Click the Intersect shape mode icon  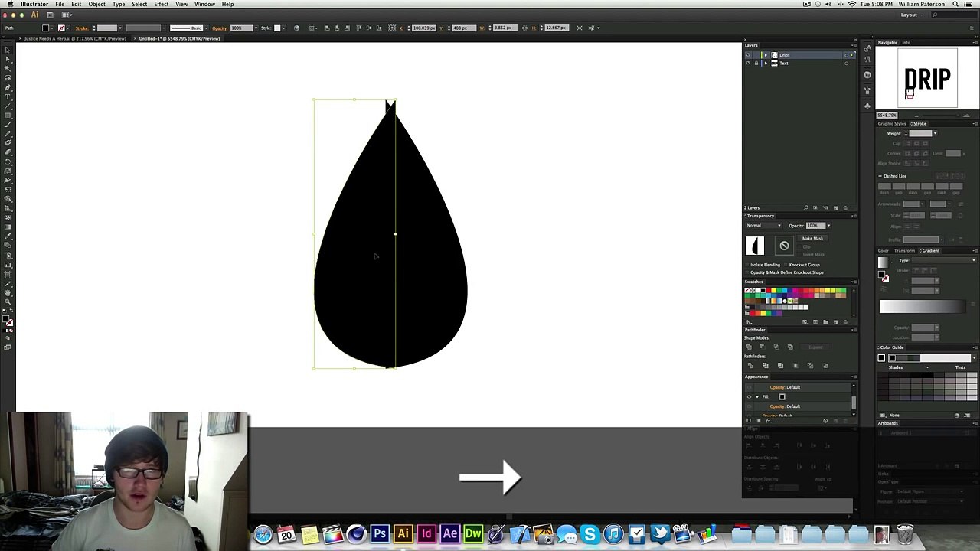776,347
